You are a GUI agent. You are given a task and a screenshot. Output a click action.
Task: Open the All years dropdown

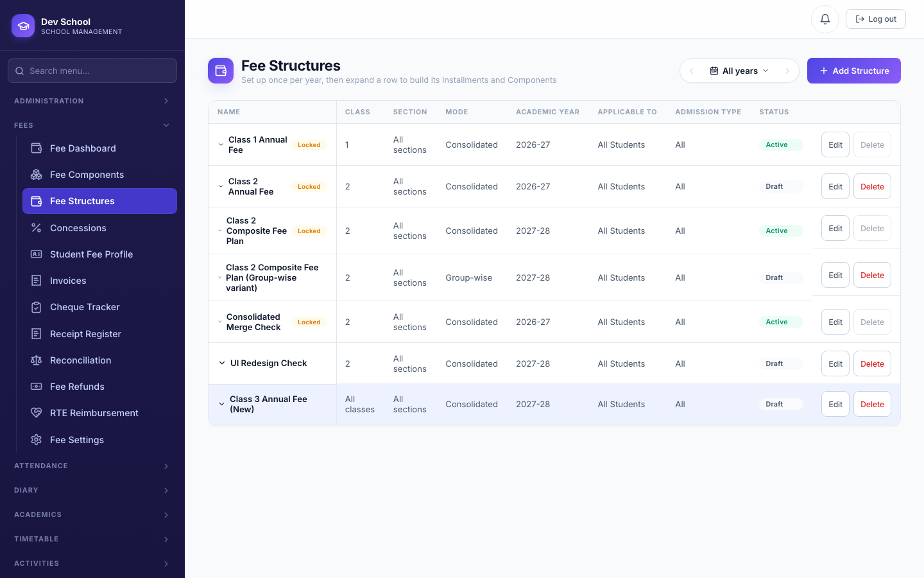(x=739, y=71)
